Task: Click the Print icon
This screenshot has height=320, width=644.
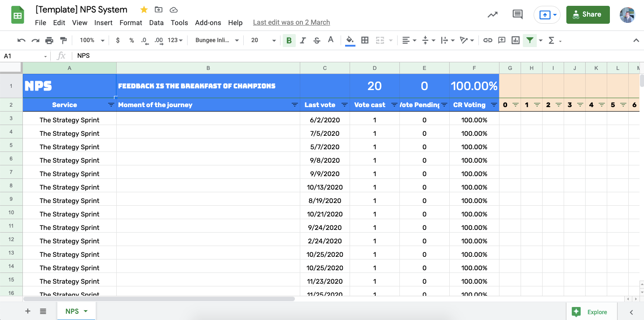Action: pos(49,40)
